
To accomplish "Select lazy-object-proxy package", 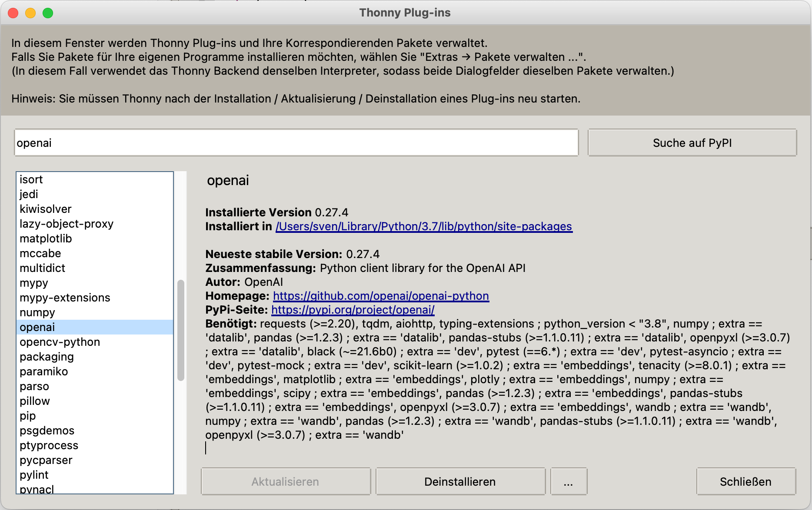I will 95,224.
